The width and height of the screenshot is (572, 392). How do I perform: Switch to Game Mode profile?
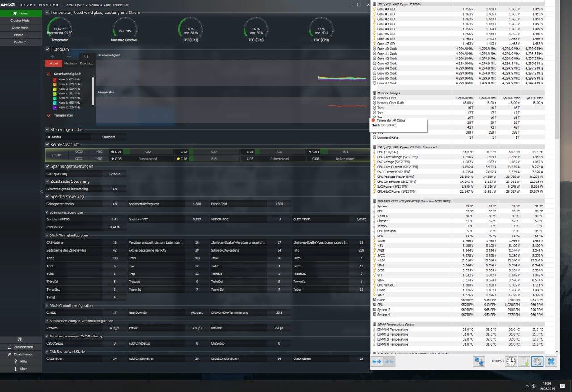[21, 28]
